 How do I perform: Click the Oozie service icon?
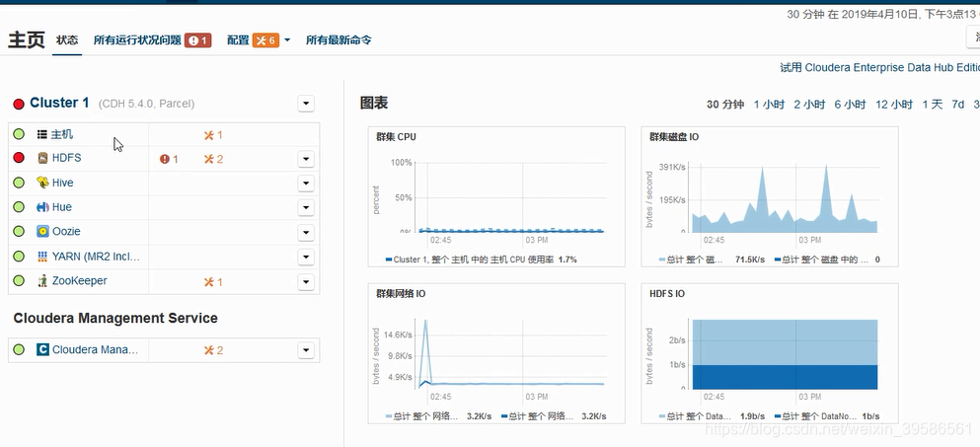click(x=42, y=231)
